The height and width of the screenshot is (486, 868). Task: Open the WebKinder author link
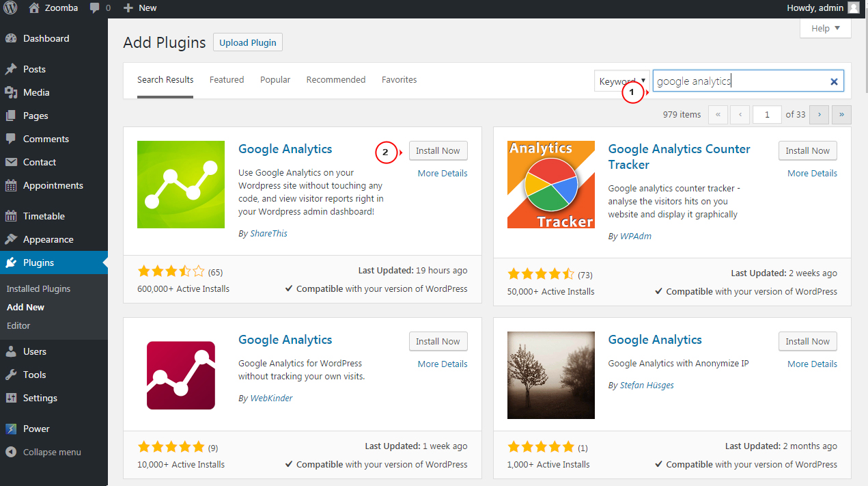(x=271, y=398)
